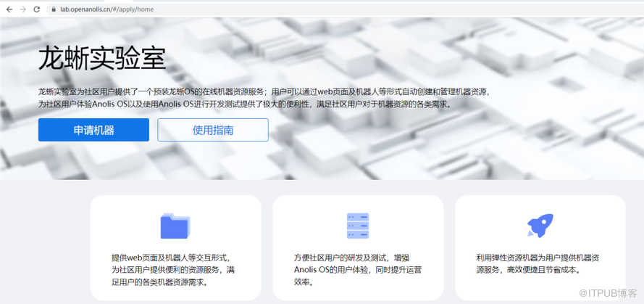Click the server stack icon

tap(358, 226)
